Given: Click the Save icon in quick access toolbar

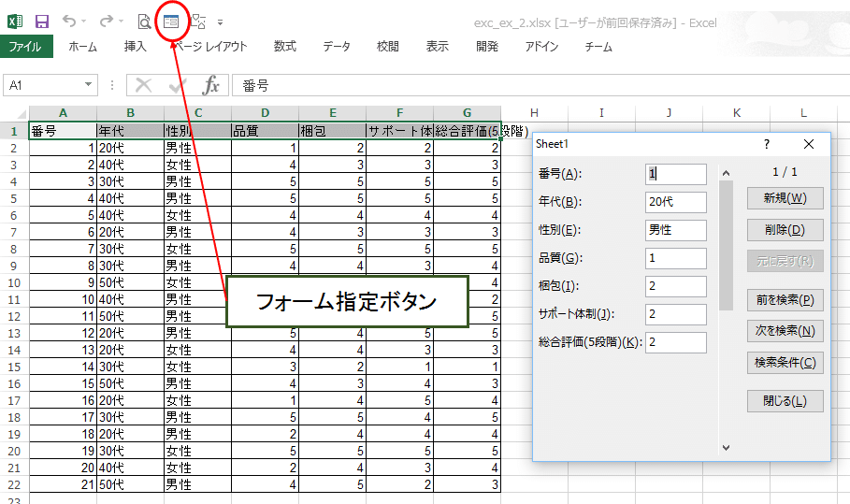Looking at the screenshot, I should tap(42, 22).
